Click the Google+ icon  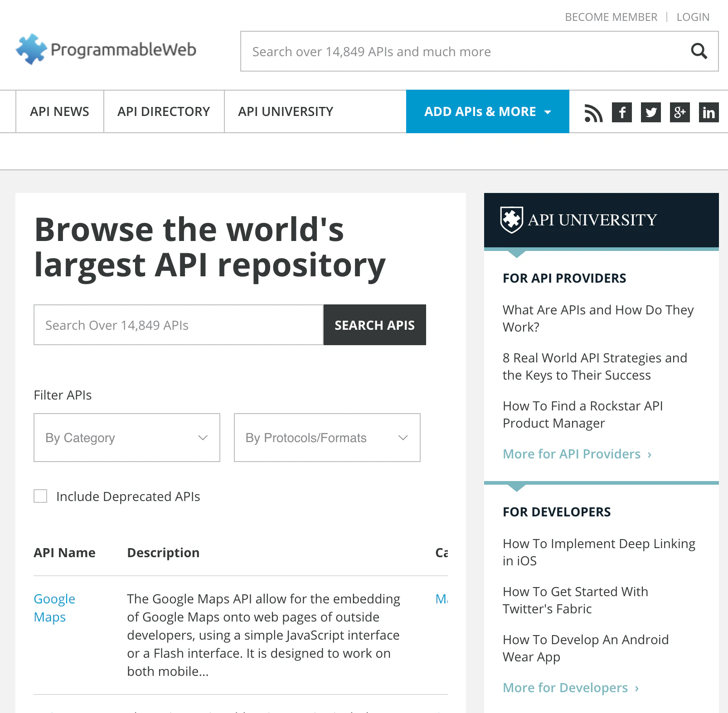pyautogui.click(x=679, y=112)
